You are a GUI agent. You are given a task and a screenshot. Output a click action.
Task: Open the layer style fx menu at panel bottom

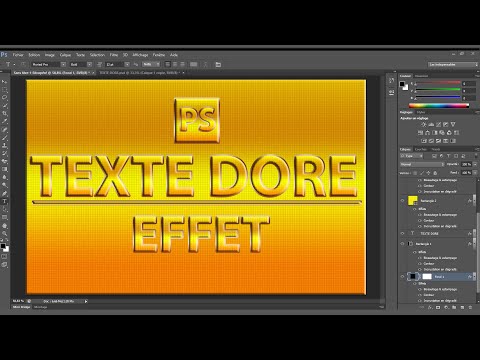point(430,307)
